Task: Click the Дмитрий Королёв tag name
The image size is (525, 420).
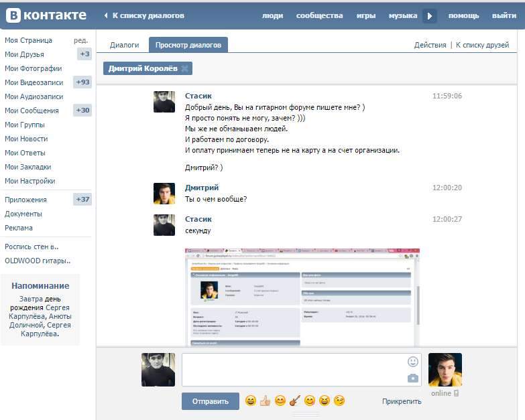Action: click(143, 68)
